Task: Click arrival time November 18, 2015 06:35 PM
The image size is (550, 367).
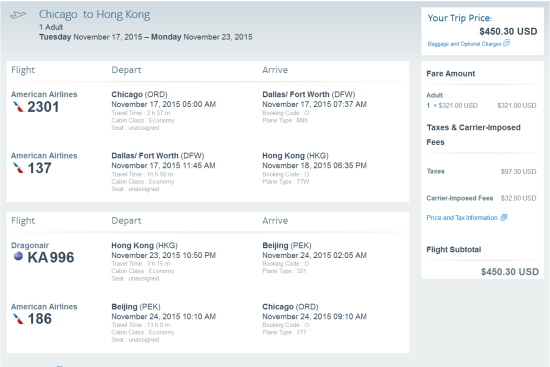Action: pos(314,165)
